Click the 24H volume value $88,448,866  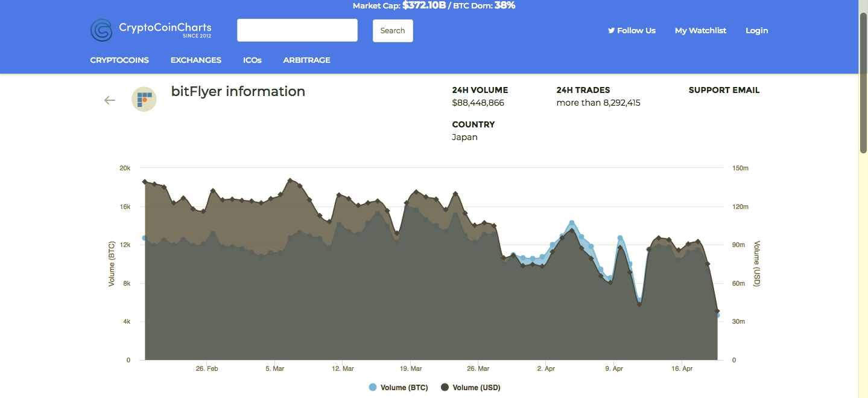point(478,103)
